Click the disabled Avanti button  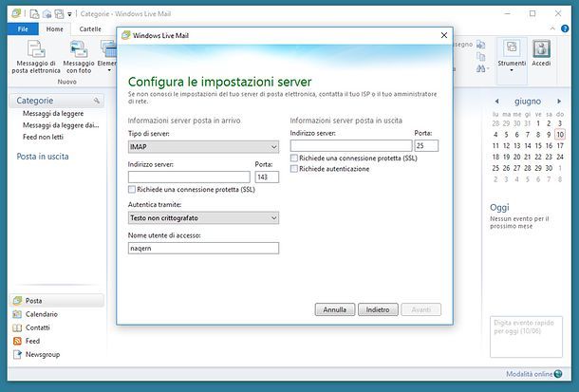[420, 309]
